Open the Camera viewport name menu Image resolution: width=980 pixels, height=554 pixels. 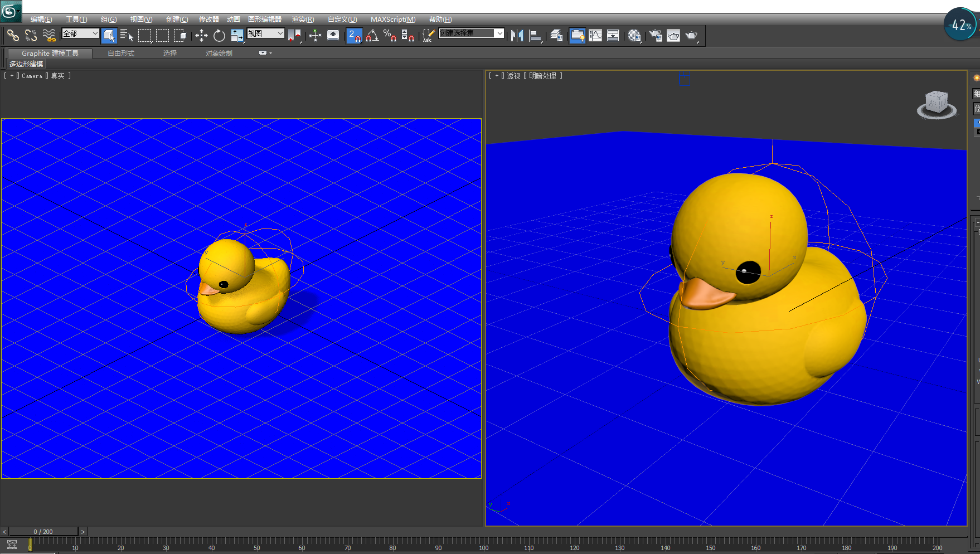coord(32,76)
